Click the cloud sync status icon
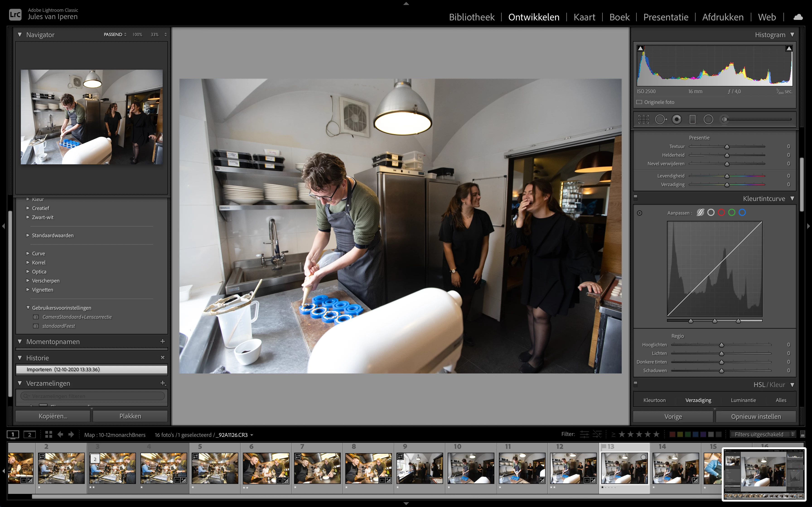This screenshot has width=812, height=507. point(798,17)
